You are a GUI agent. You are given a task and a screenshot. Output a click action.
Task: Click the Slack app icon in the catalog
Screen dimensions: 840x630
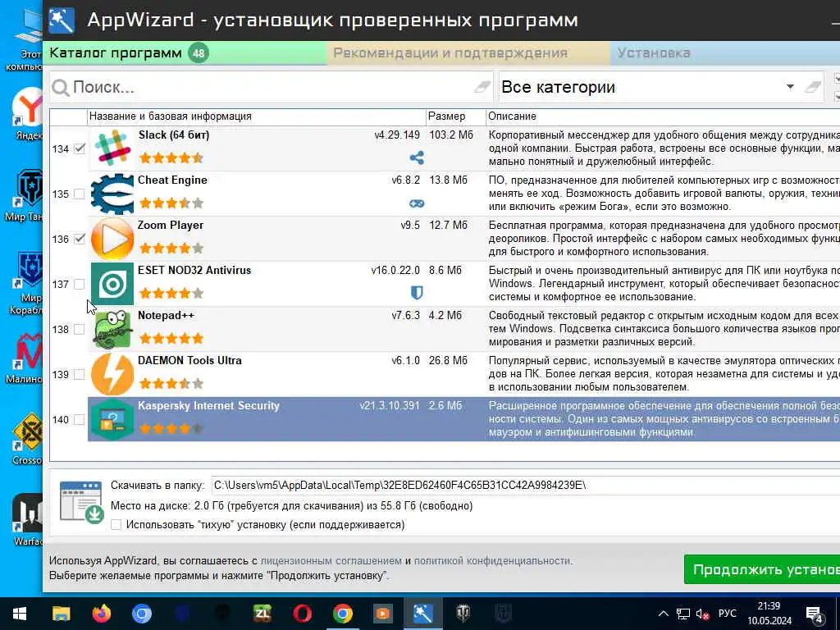click(112, 148)
